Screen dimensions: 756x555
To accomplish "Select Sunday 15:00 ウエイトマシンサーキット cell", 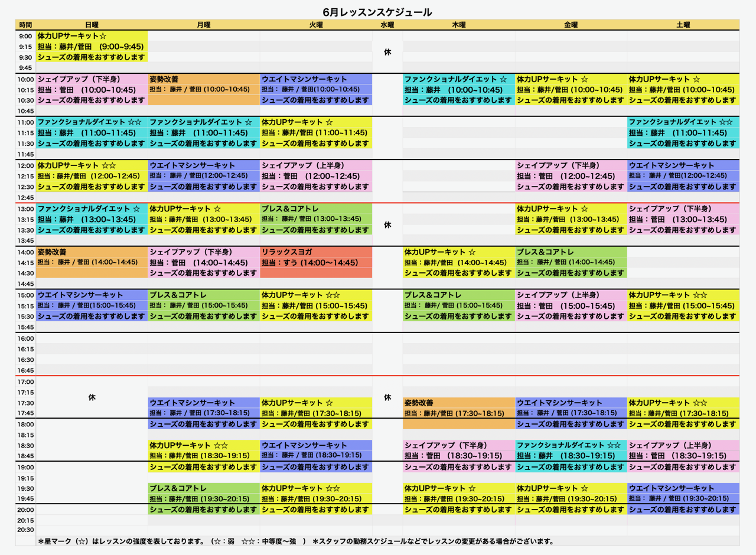I will (x=92, y=295).
